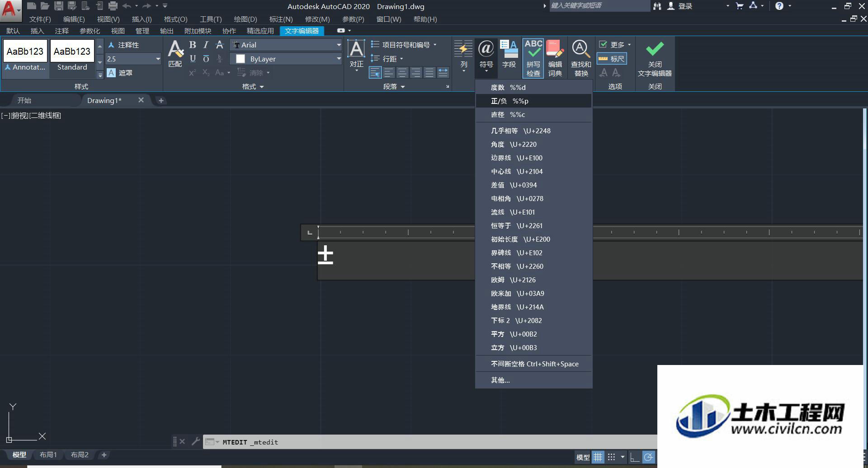Close the Text Editor with green checkmark
The width and height of the screenshot is (868, 468).
click(x=655, y=58)
